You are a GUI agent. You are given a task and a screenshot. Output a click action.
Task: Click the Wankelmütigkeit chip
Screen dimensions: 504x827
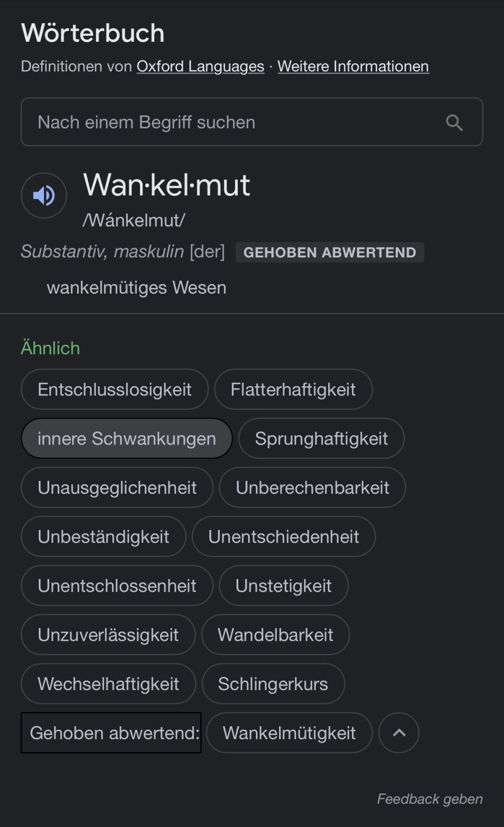[289, 733]
